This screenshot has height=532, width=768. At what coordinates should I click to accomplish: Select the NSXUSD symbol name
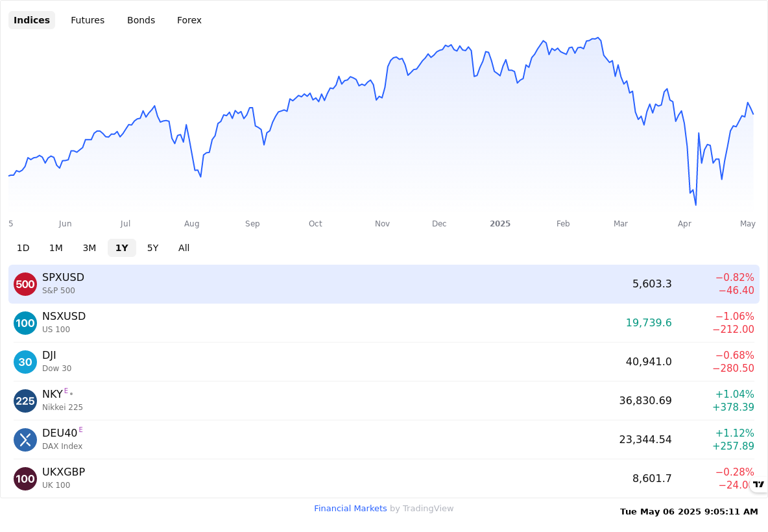click(64, 317)
